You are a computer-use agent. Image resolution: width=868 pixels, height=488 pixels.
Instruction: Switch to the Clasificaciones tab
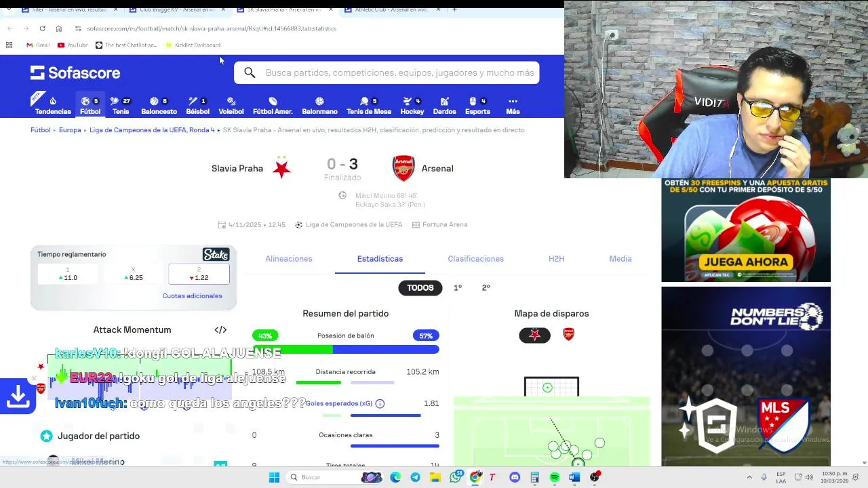[x=475, y=259]
